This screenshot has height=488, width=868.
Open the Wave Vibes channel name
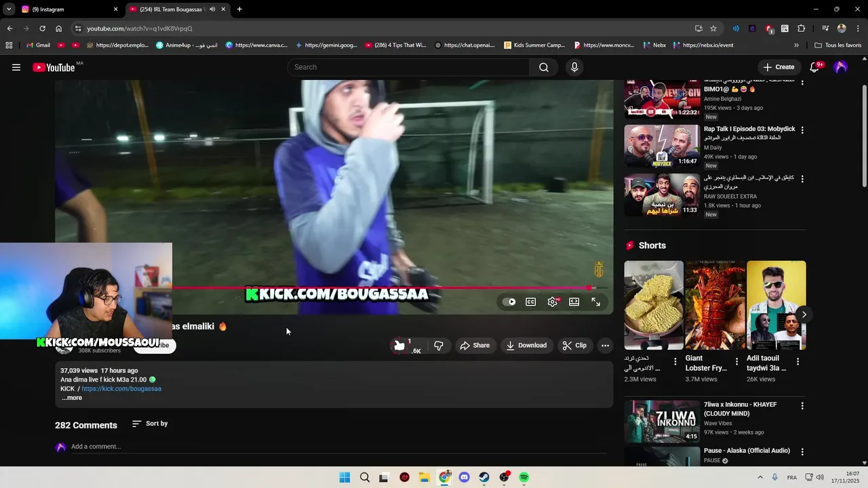(718, 424)
